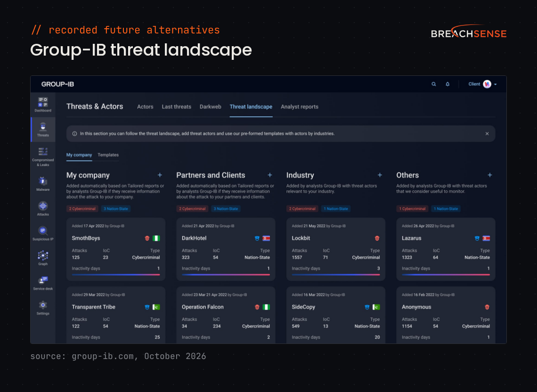Screen dimensions: 537x392
Task: Click the Operation Falcon country flag
Action: click(266, 307)
